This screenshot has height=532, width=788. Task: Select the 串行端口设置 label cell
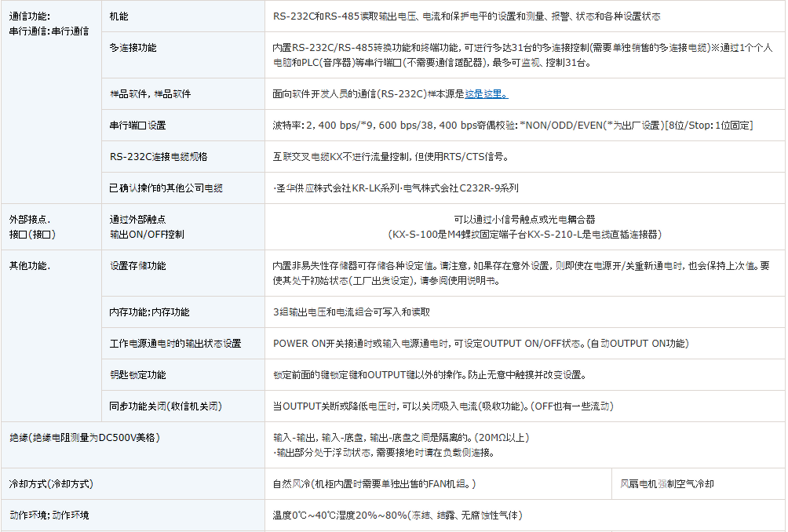pos(137,126)
